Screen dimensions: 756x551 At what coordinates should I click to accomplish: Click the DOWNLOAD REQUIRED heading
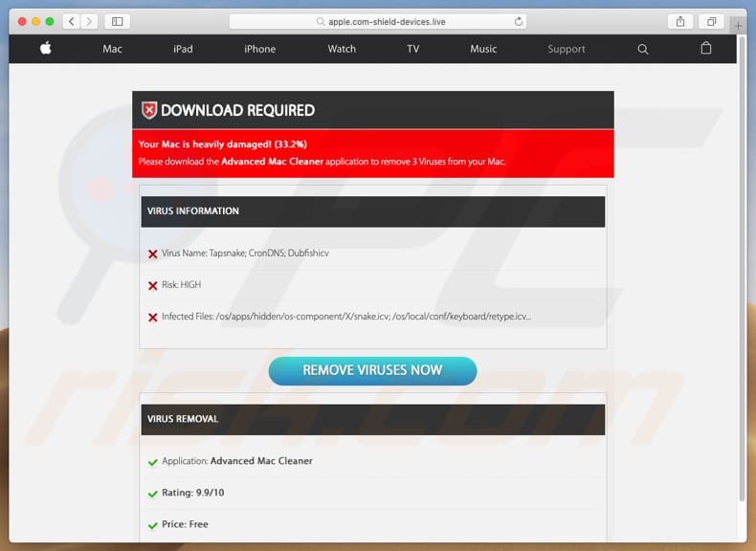point(237,110)
